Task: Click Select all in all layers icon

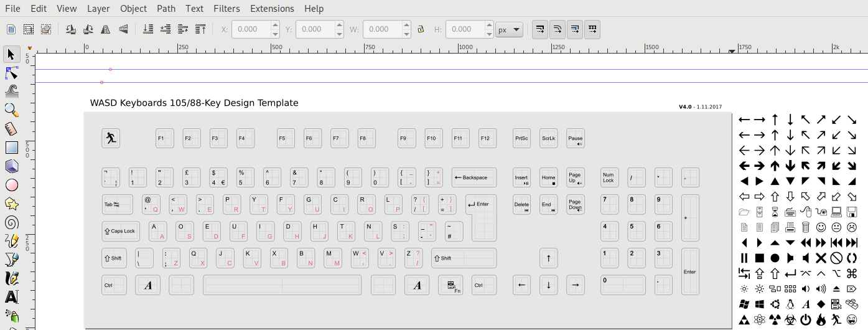Action: coord(28,29)
